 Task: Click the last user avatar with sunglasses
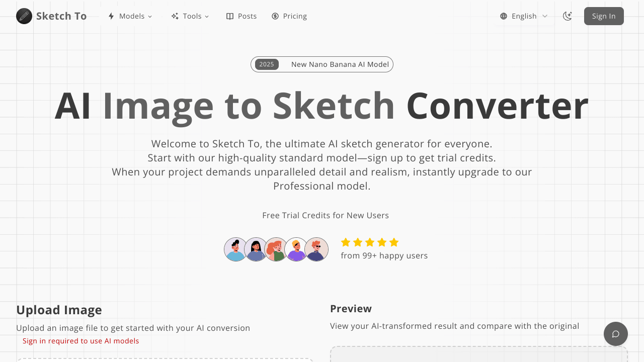click(316, 249)
